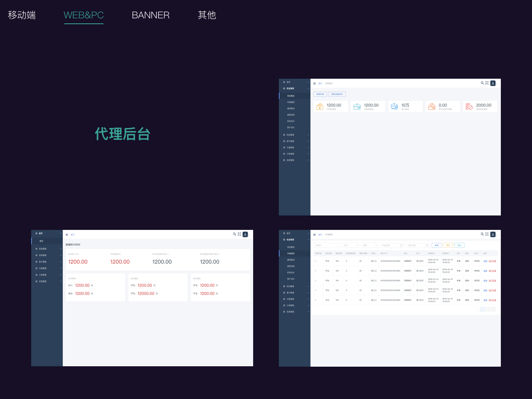The height and width of the screenshot is (399, 532).
Task: Click the teal withdrawable amount card icon
Action: tap(357, 107)
